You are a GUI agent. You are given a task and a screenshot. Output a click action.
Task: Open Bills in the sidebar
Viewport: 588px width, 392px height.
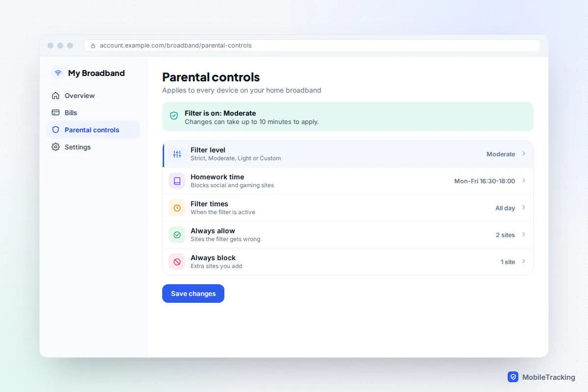point(93,113)
